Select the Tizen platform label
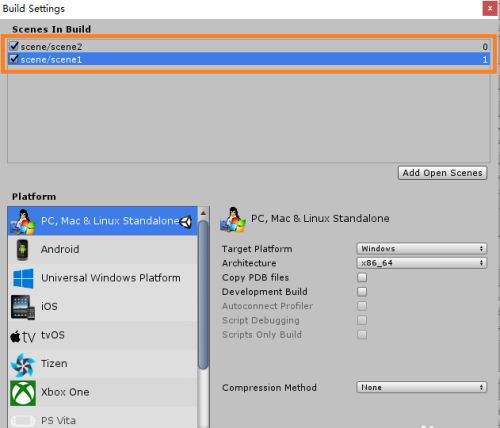Viewport: 500px width, 428px height. [x=54, y=363]
